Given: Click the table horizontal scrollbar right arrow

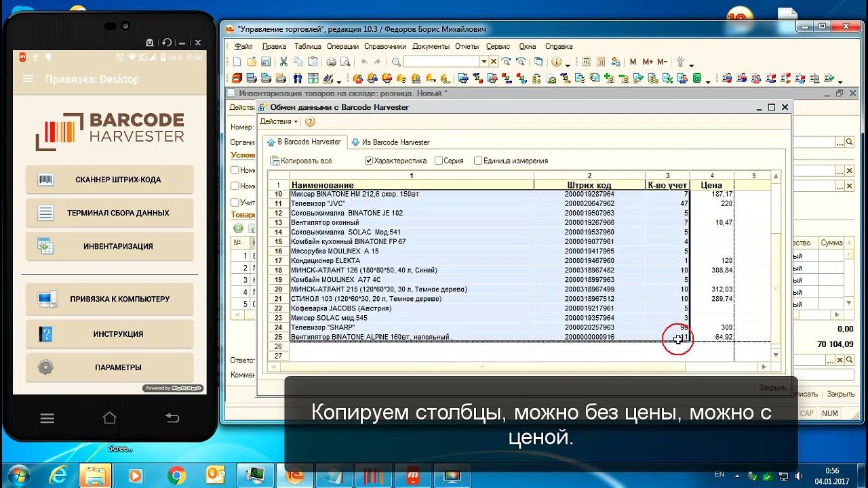Looking at the screenshot, I should click(764, 367).
